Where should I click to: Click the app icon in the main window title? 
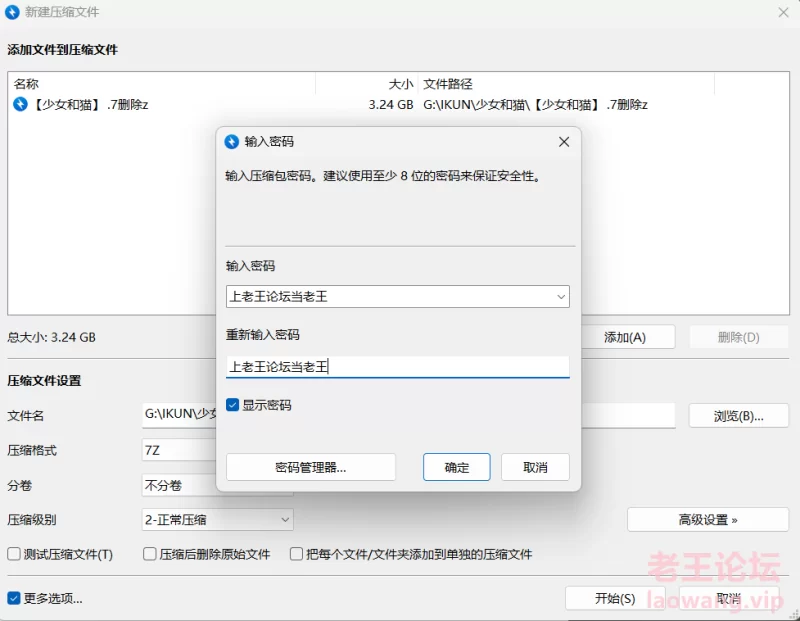coord(12,12)
